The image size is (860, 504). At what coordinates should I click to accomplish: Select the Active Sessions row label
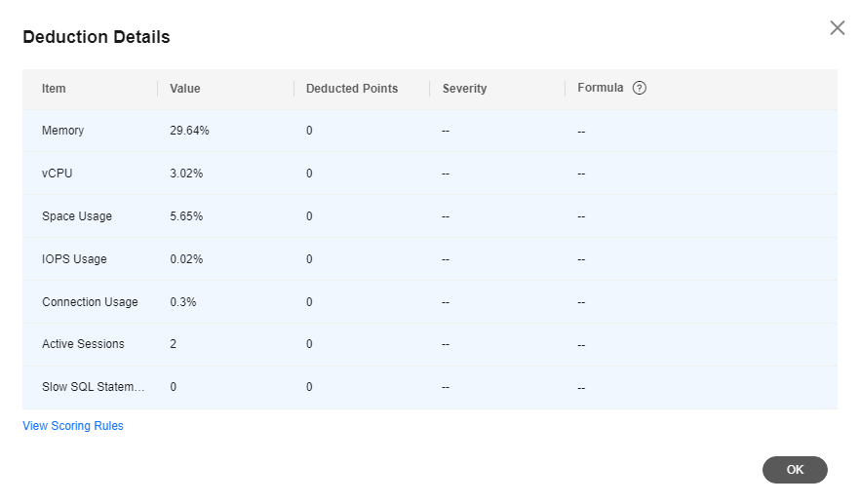tap(83, 344)
